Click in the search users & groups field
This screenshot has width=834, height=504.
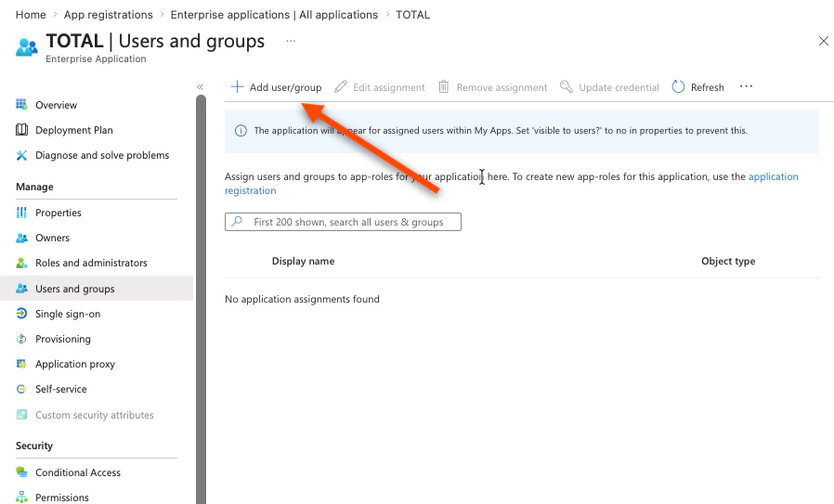point(343,222)
